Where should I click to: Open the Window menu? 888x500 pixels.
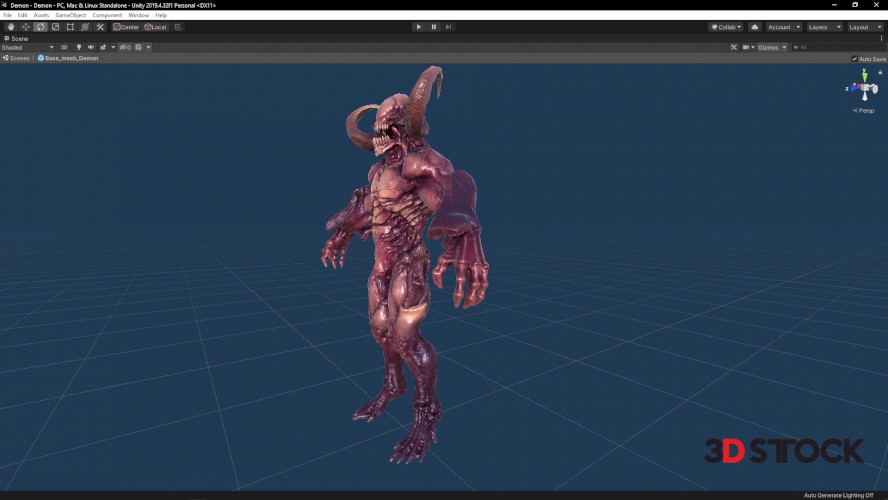coord(139,15)
